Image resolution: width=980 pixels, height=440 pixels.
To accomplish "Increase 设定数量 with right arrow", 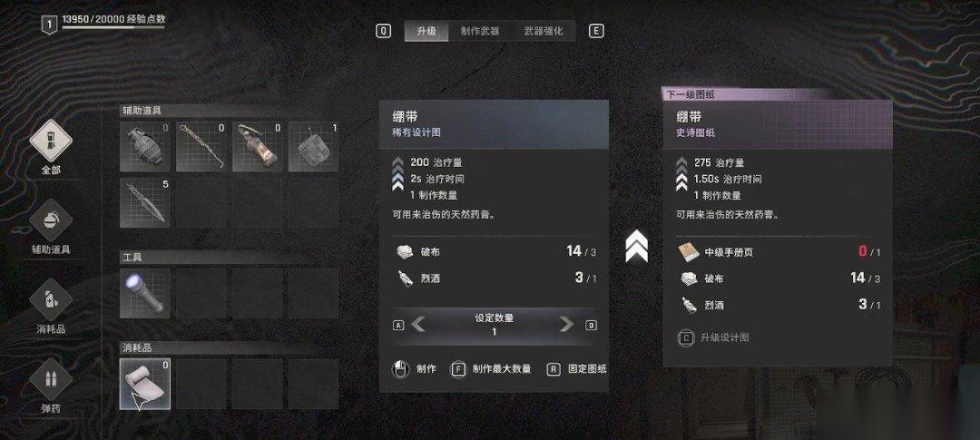I will pyautogui.click(x=567, y=325).
